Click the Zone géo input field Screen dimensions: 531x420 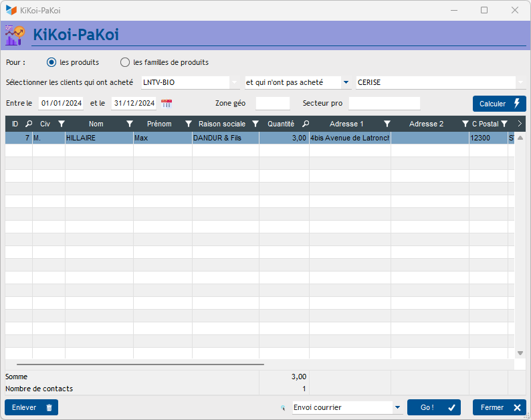point(272,104)
